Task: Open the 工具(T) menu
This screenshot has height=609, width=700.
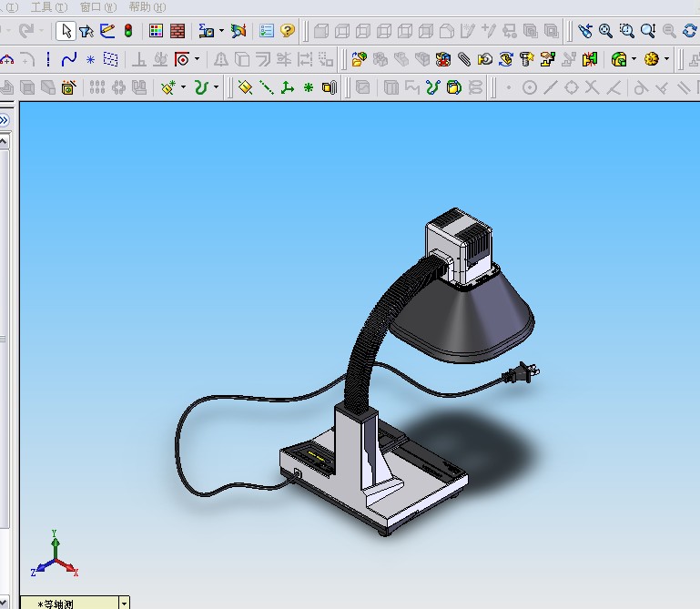Action: pyautogui.click(x=49, y=7)
